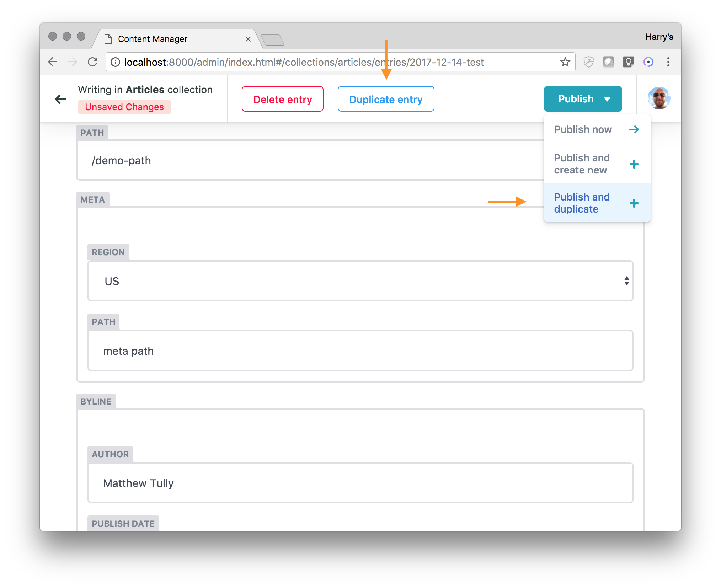Click the back arrow beside Writing in Articles
This screenshot has height=588, width=721.
(x=60, y=99)
